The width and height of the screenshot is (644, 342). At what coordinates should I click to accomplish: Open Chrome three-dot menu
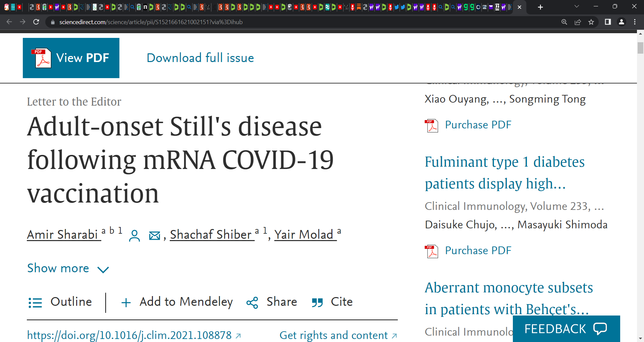[635, 22]
